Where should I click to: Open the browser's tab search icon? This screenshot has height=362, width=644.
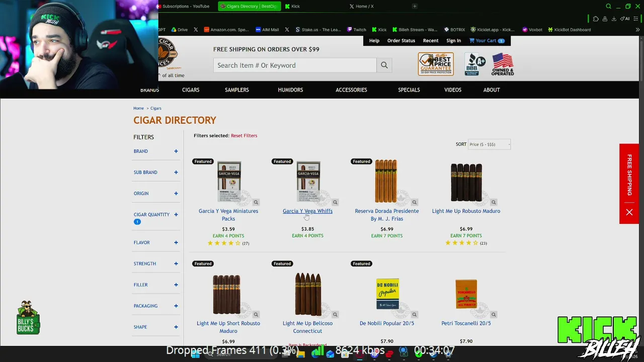tap(608, 7)
